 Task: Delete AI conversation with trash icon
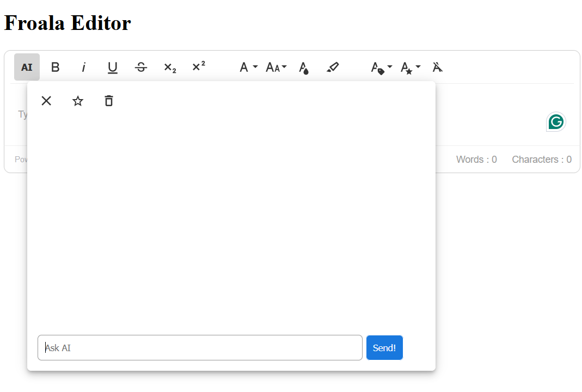click(108, 101)
